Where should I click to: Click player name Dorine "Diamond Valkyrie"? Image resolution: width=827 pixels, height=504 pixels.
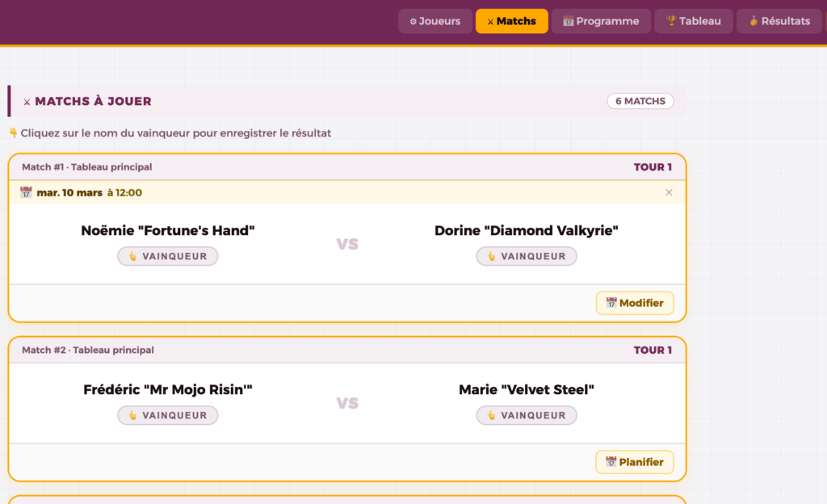point(527,231)
